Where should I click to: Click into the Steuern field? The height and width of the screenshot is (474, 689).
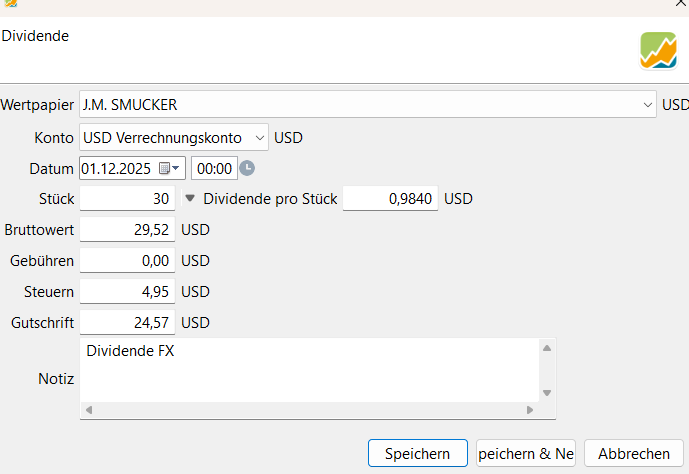point(127,292)
